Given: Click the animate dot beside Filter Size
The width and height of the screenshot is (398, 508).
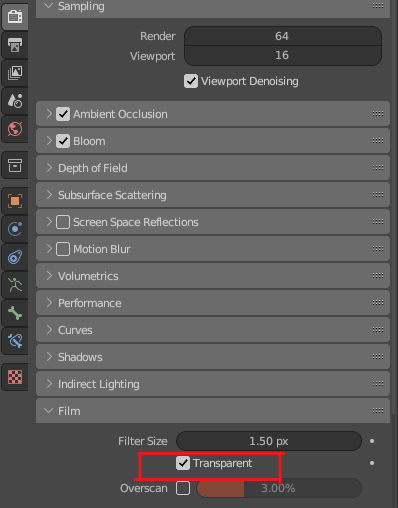Looking at the screenshot, I should pyautogui.click(x=372, y=441).
